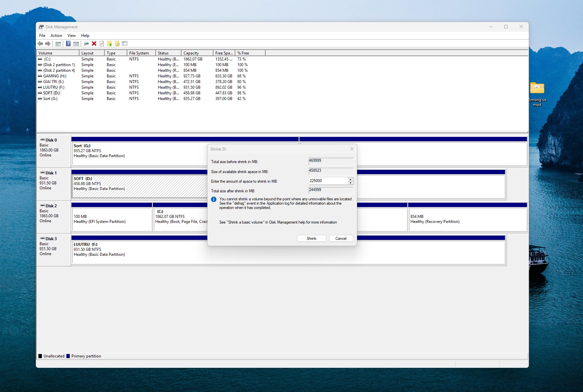
Task: Open the View menu
Action: [x=71, y=36]
